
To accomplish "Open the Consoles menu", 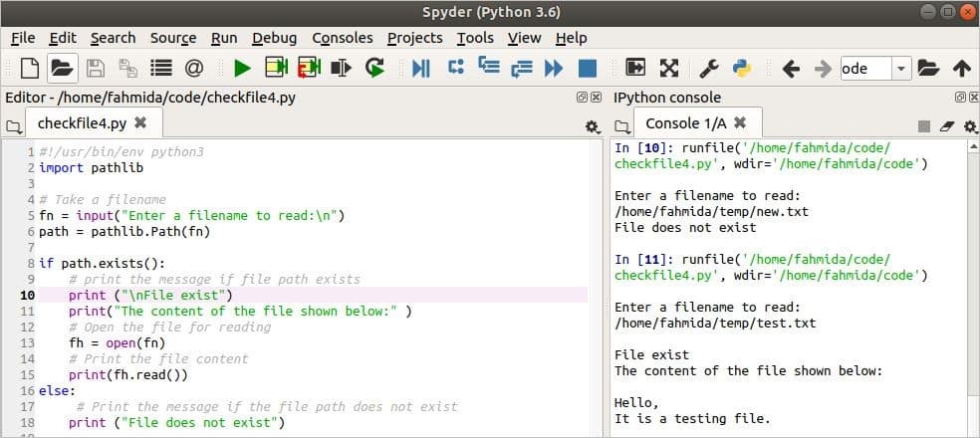I will (x=343, y=38).
